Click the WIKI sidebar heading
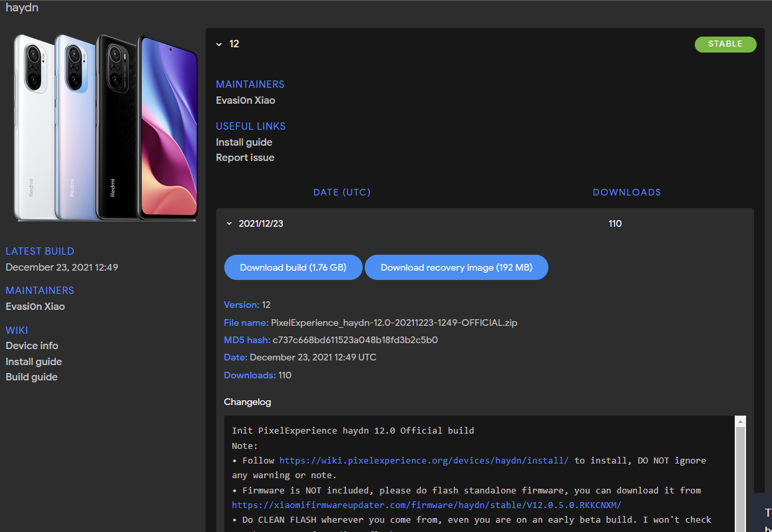772x532 pixels. click(x=17, y=331)
